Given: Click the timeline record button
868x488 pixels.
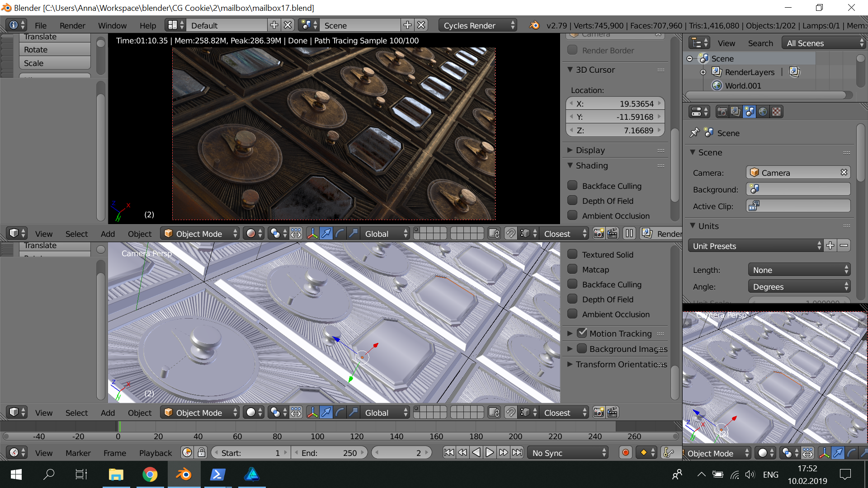Looking at the screenshot, I should pyautogui.click(x=625, y=453).
